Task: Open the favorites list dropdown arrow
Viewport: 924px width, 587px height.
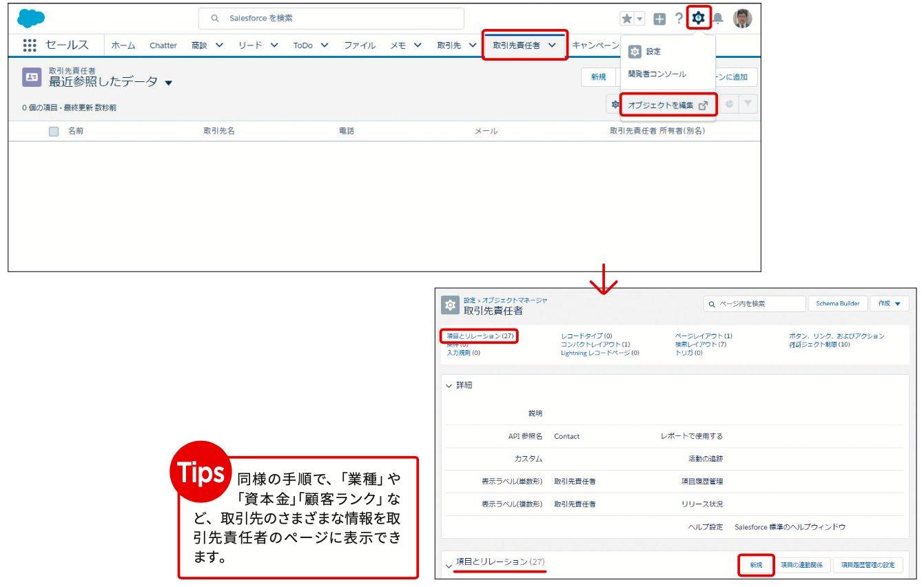Action: coord(639,19)
